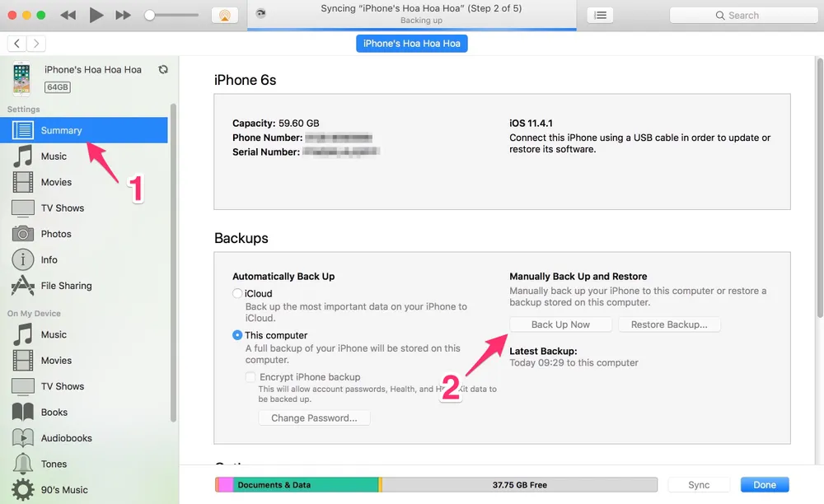
Task: Click the Search field
Action: [x=743, y=15]
